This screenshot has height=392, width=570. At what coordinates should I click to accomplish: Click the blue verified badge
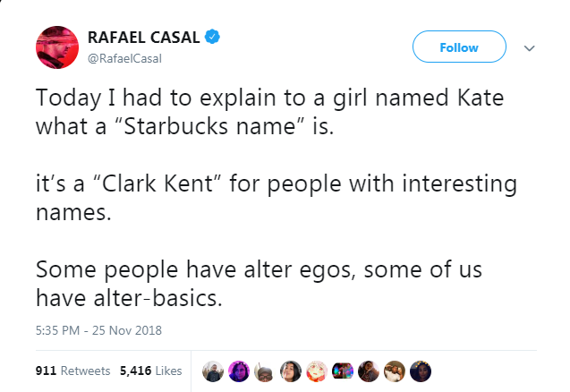click(x=212, y=38)
